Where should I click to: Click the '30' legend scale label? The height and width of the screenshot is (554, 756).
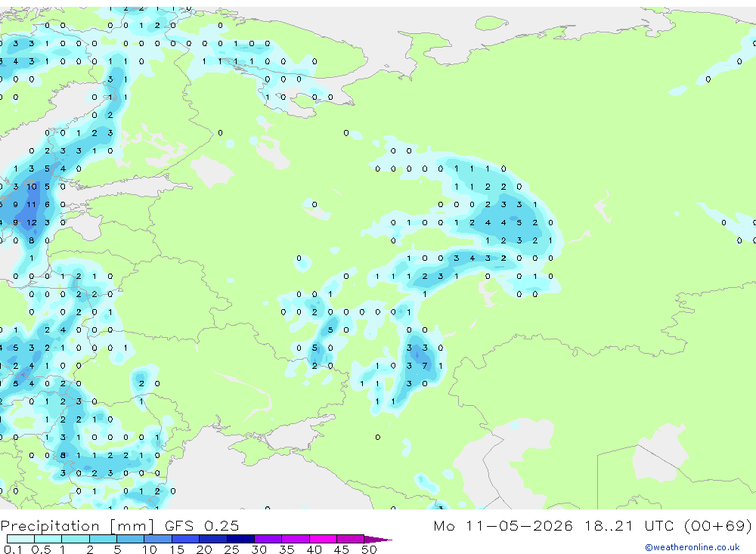coord(259,549)
